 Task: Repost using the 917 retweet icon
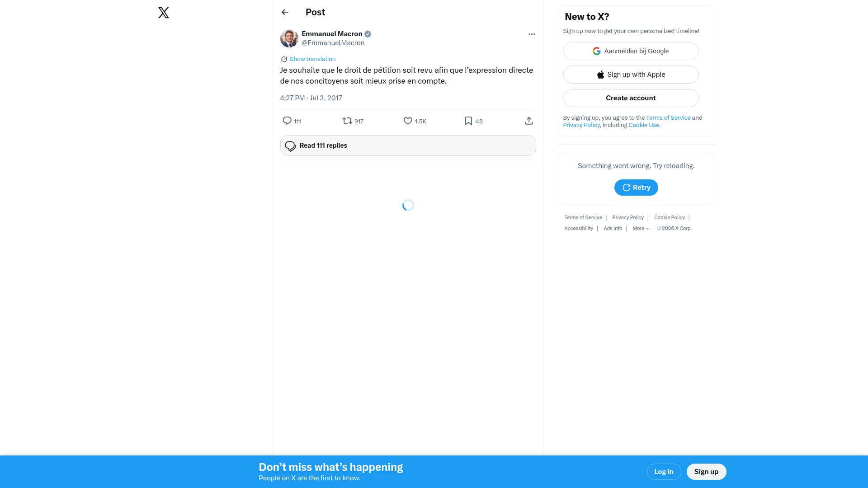coord(353,121)
